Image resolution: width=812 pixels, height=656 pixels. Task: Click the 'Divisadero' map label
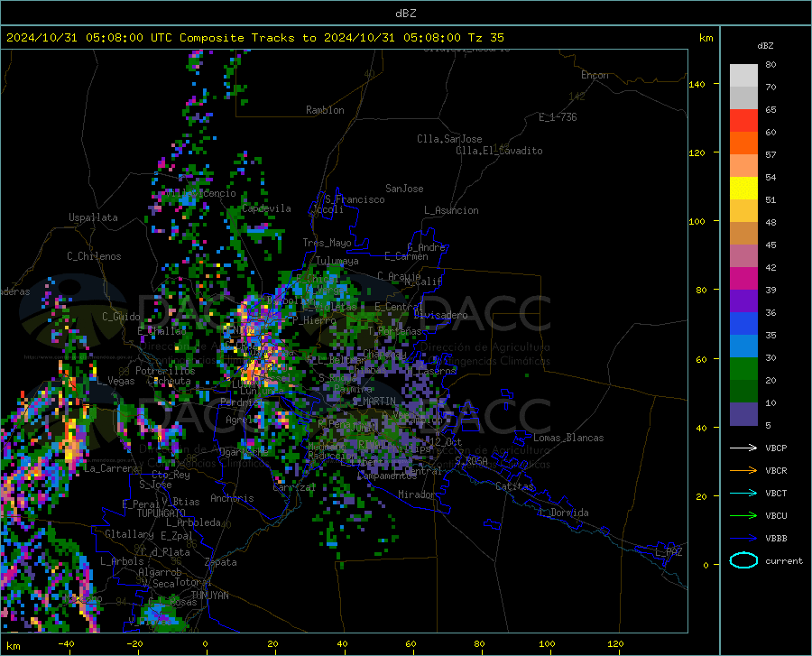coord(440,315)
